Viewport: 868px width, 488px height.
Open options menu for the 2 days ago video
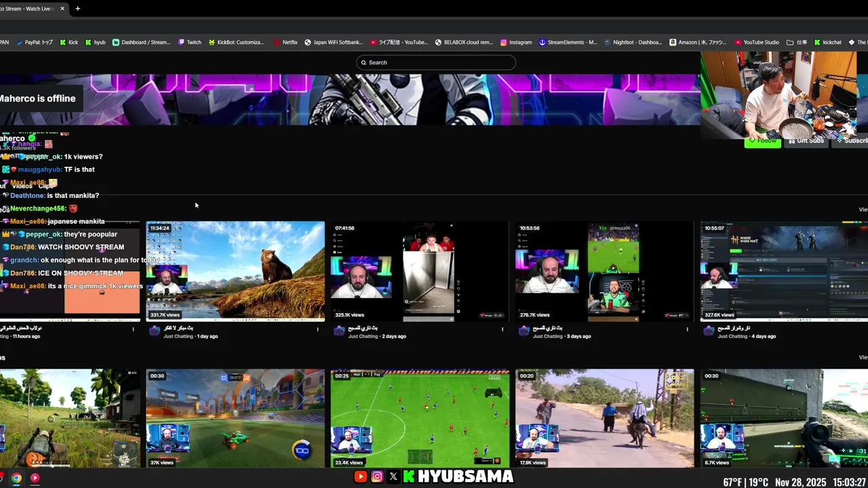[x=502, y=329]
